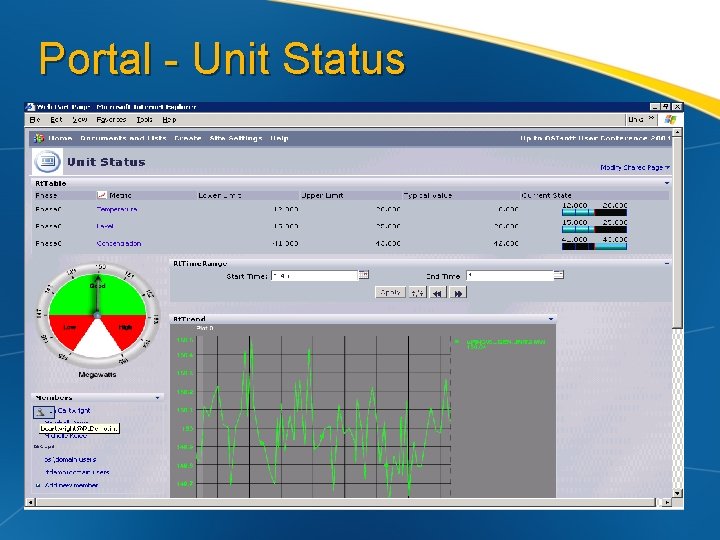Open Documents and Lists
Image resolution: width=720 pixels, height=540 pixels.
[x=123, y=138]
